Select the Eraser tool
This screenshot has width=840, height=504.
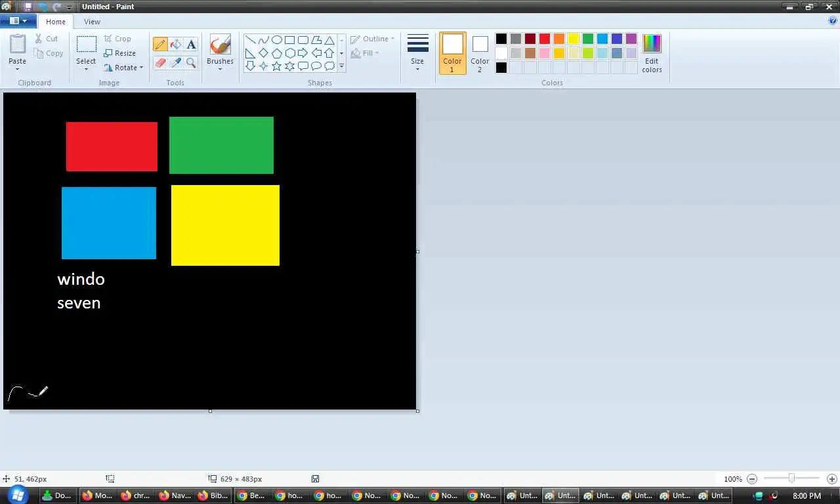tap(160, 63)
